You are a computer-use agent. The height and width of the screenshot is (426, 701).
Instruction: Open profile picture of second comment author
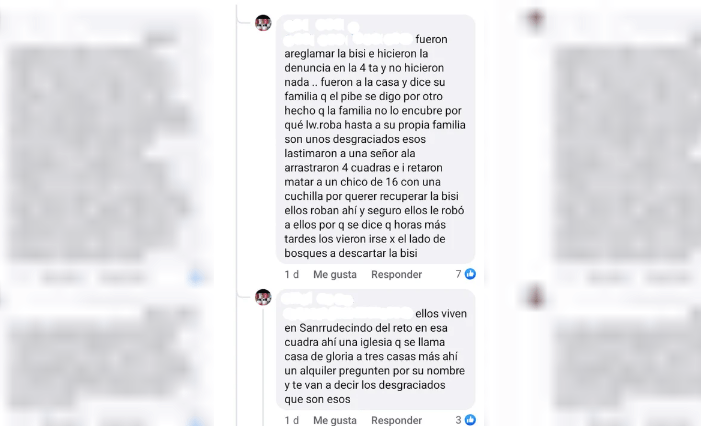click(x=263, y=297)
